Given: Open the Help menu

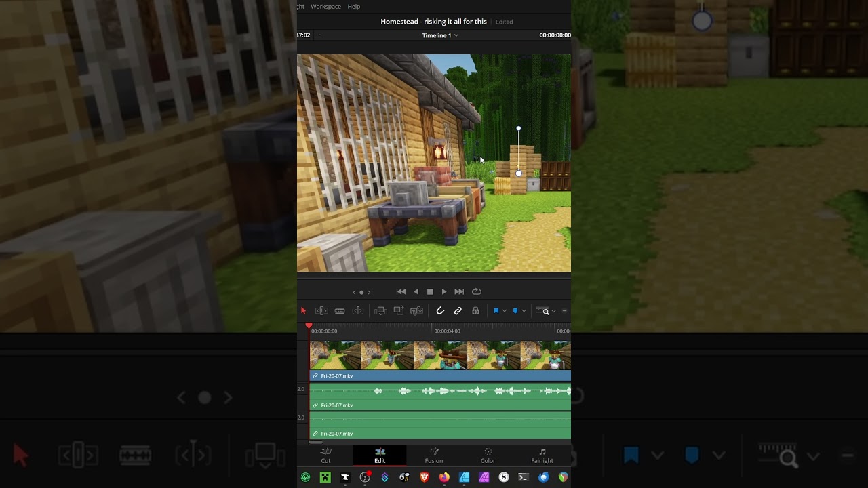Looking at the screenshot, I should 354,6.
